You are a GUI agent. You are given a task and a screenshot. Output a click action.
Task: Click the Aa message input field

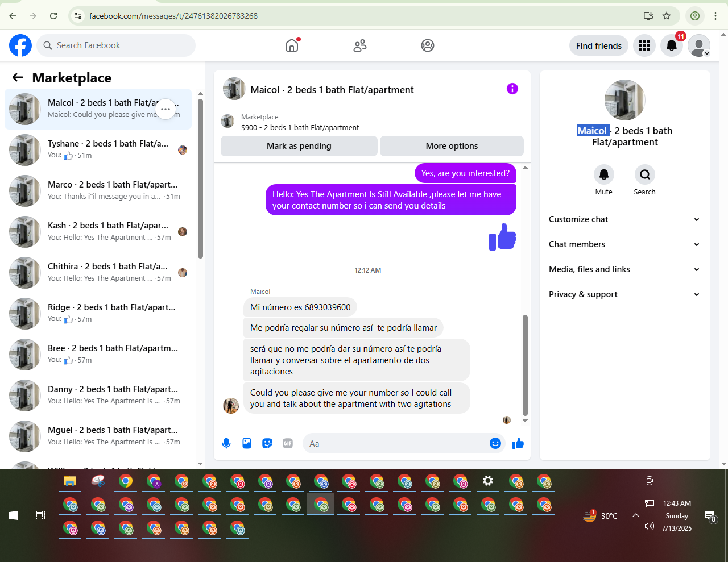396,443
